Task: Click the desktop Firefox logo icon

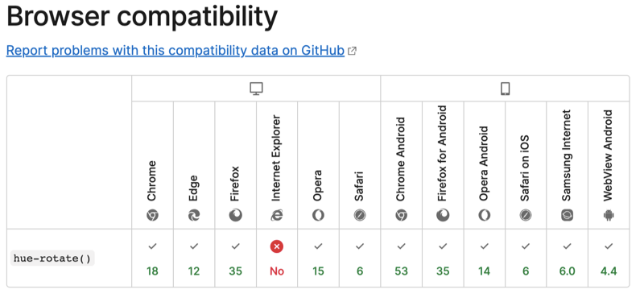Action: point(235,215)
